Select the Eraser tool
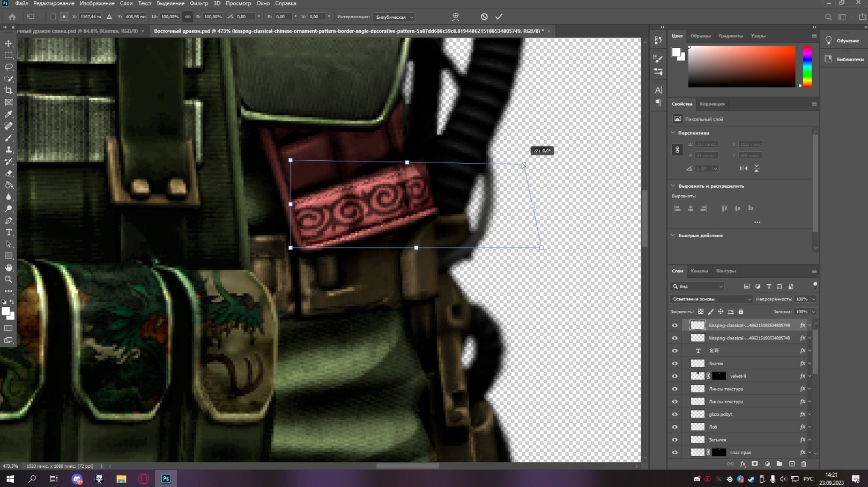The width and height of the screenshot is (868, 487). (x=9, y=173)
